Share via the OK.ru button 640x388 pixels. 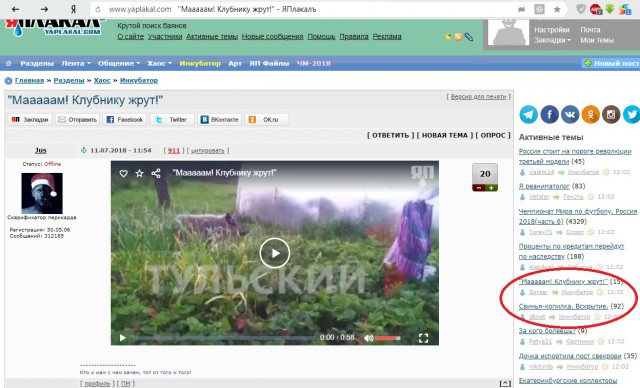pyautogui.click(x=267, y=120)
